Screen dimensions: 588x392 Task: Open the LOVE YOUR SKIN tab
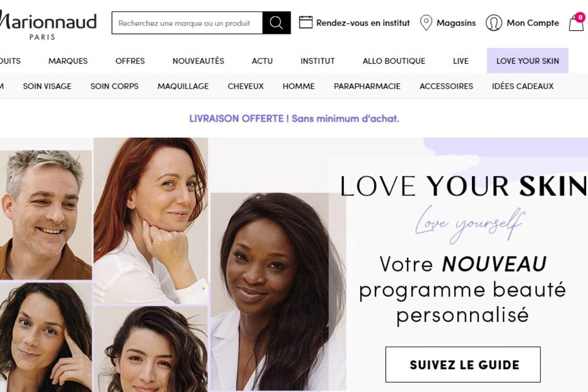coord(528,61)
